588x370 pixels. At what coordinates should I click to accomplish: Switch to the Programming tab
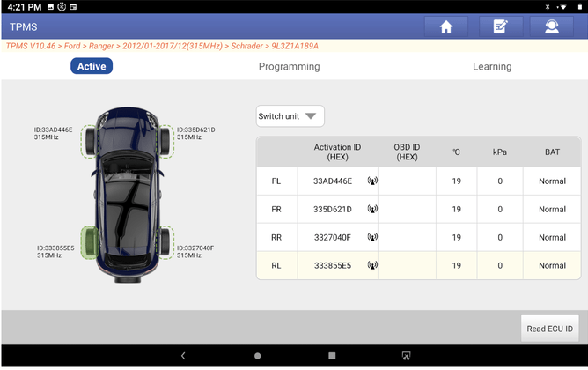289,66
